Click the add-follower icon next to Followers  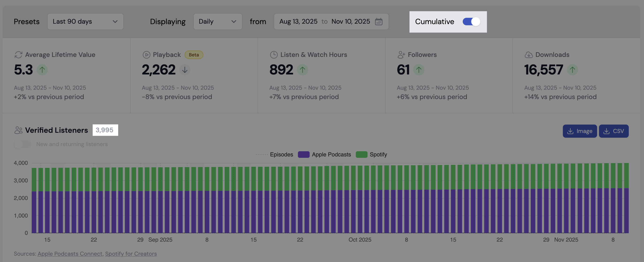(x=402, y=54)
